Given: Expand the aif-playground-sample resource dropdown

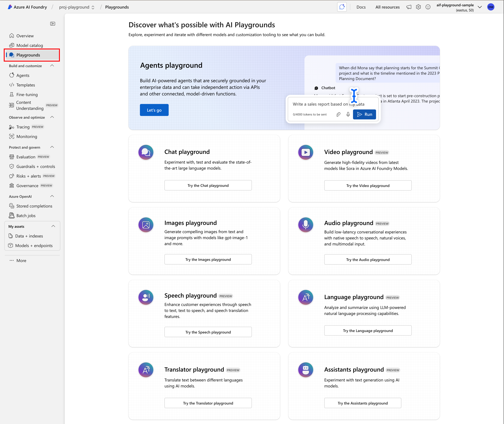Looking at the screenshot, I should click(x=479, y=7).
